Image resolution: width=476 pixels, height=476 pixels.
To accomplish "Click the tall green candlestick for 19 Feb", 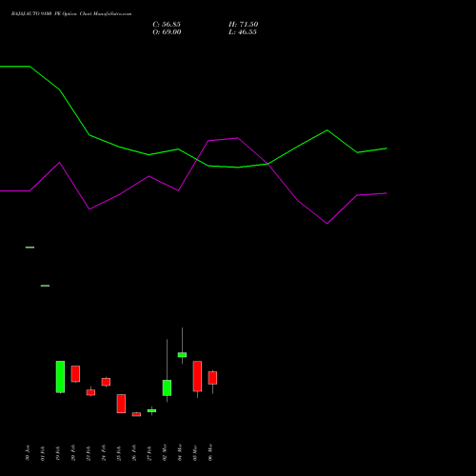I will (x=60, y=377).
